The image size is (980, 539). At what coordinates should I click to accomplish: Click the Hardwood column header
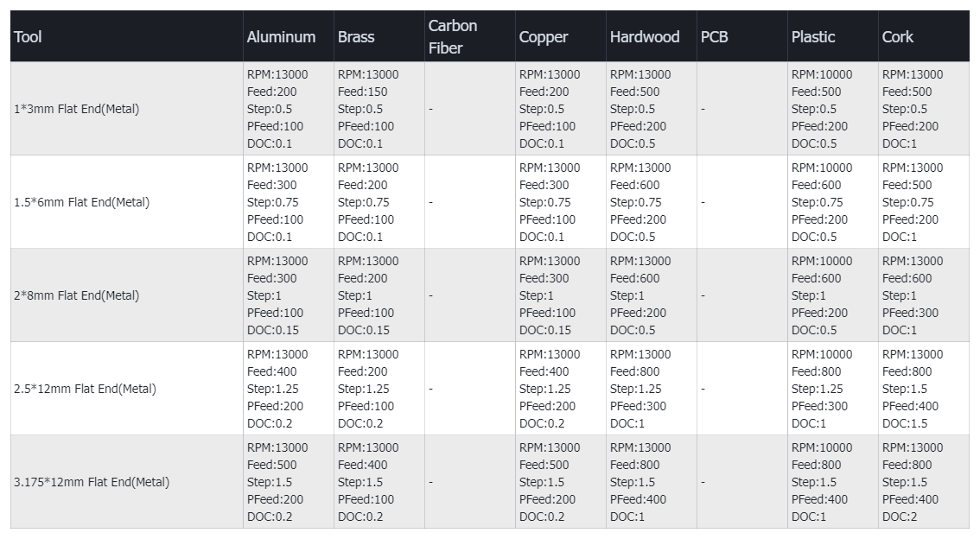[645, 37]
